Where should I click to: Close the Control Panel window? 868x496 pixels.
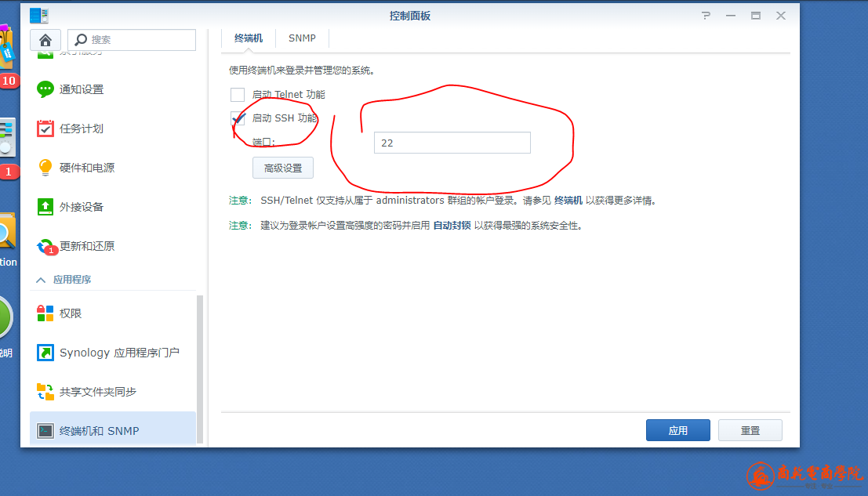pos(780,16)
